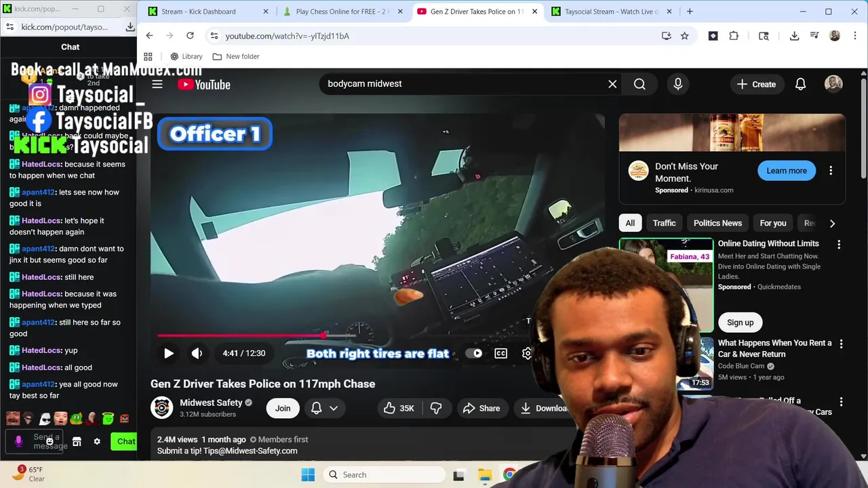Open the Chrome profile avatar
The height and width of the screenshot is (488, 868).
[x=835, y=36]
